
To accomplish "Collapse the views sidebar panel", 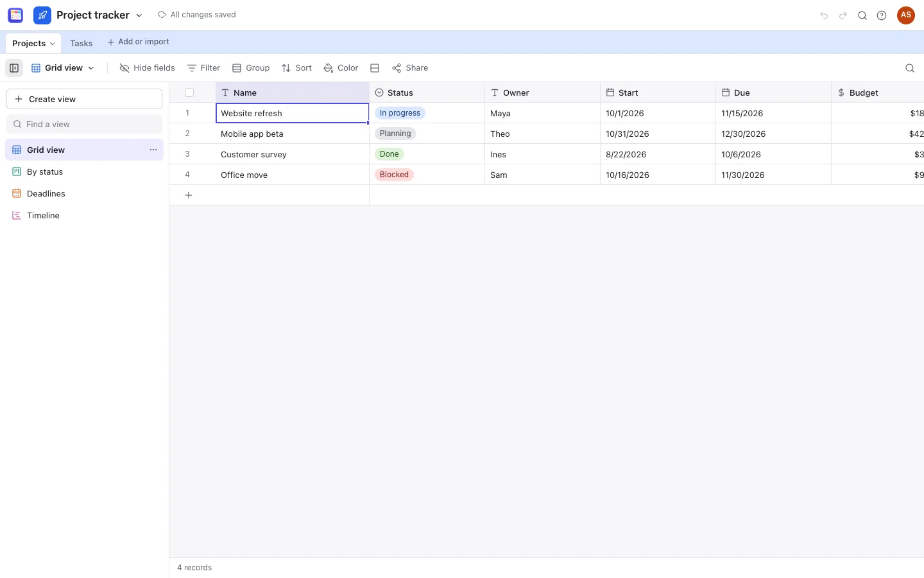I will tap(14, 68).
